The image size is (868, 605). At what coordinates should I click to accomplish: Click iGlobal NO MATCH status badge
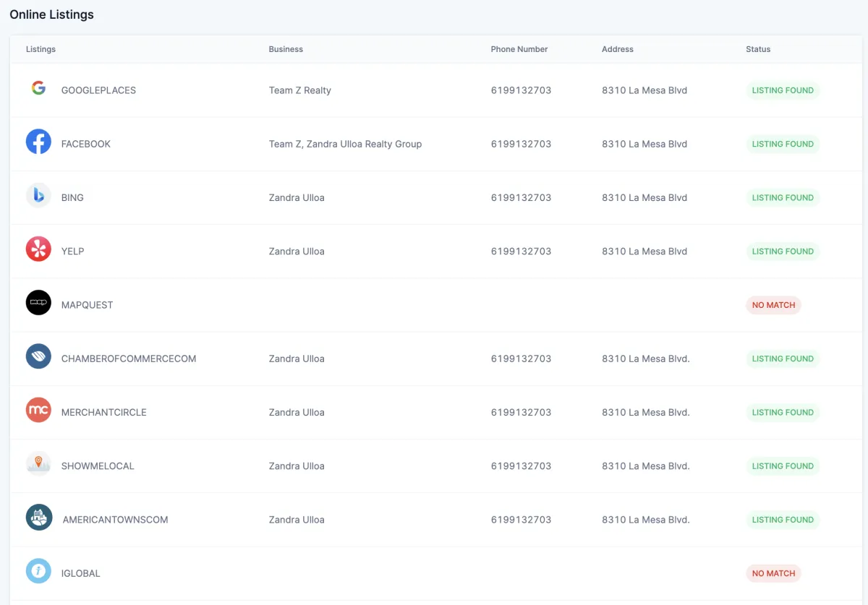pos(773,573)
